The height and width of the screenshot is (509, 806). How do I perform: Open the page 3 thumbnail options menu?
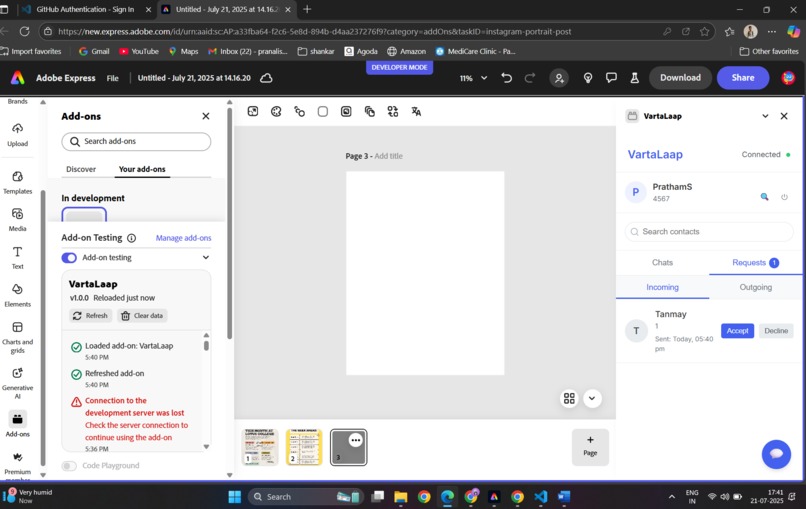point(356,440)
